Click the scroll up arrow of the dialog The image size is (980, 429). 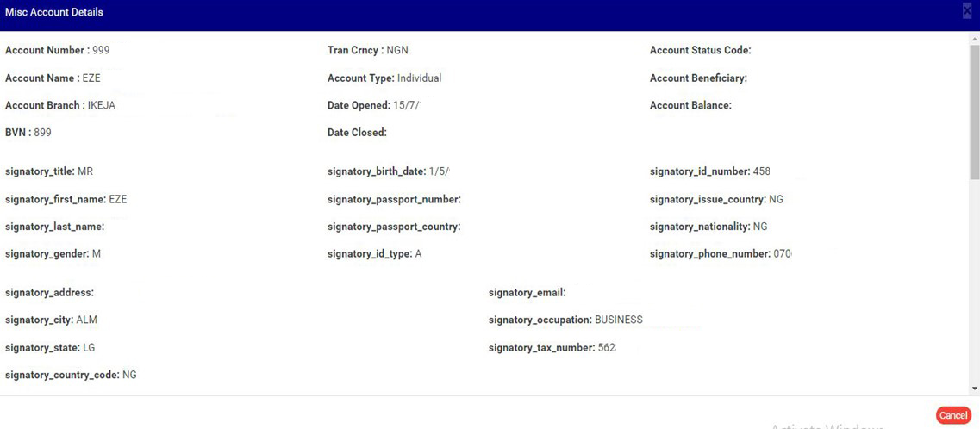tap(974, 38)
